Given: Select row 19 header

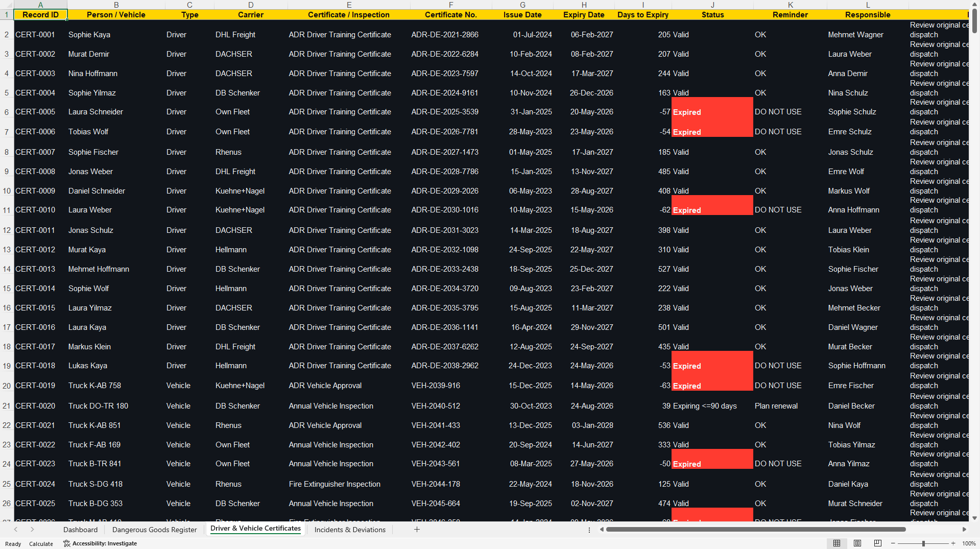Looking at the screenshot, I should click(7, 366).
